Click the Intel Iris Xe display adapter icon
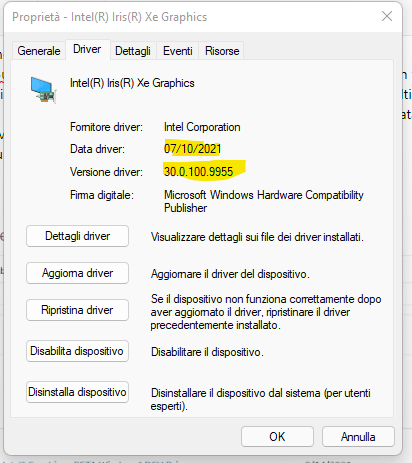 [43, 90]
